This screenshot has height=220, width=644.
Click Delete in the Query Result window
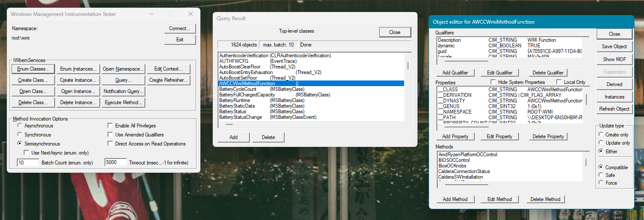click(x=268, y=137)
